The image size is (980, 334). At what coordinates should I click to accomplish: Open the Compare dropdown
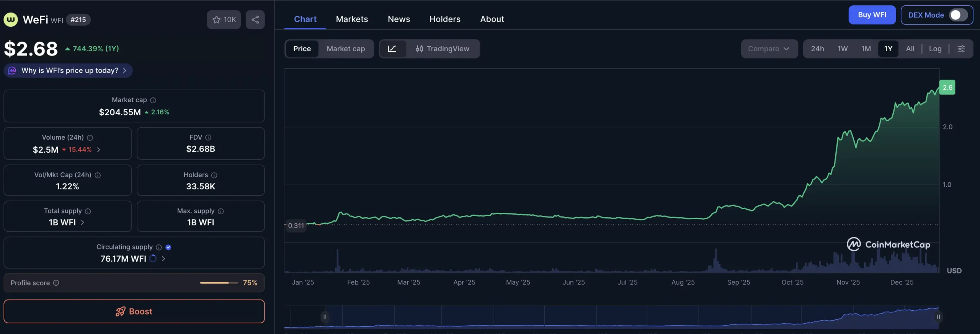769,49
